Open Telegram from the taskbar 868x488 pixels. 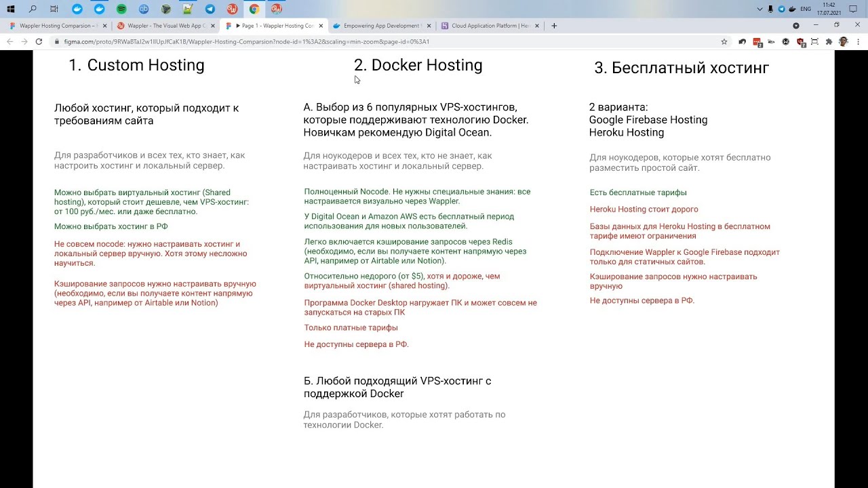tap(210, 9)
